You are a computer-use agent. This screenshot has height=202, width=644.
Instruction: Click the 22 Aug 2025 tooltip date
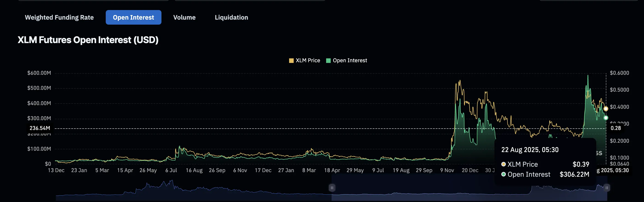[530, 150]
